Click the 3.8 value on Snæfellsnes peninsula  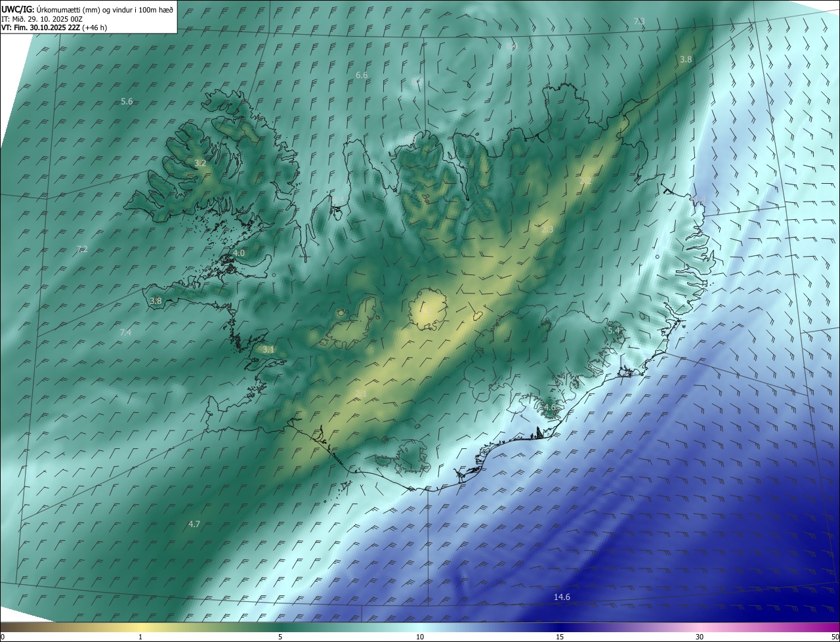point(156,301)
